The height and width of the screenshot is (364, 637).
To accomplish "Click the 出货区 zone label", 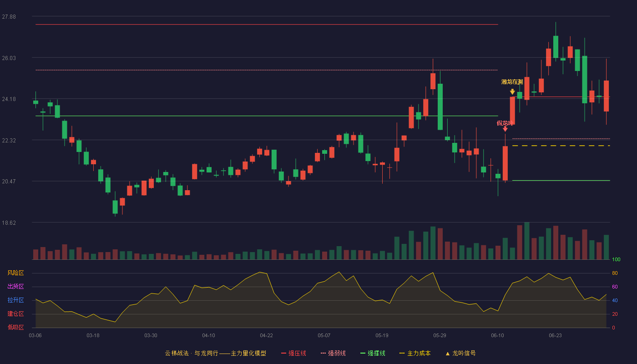I will pos(15,287).
